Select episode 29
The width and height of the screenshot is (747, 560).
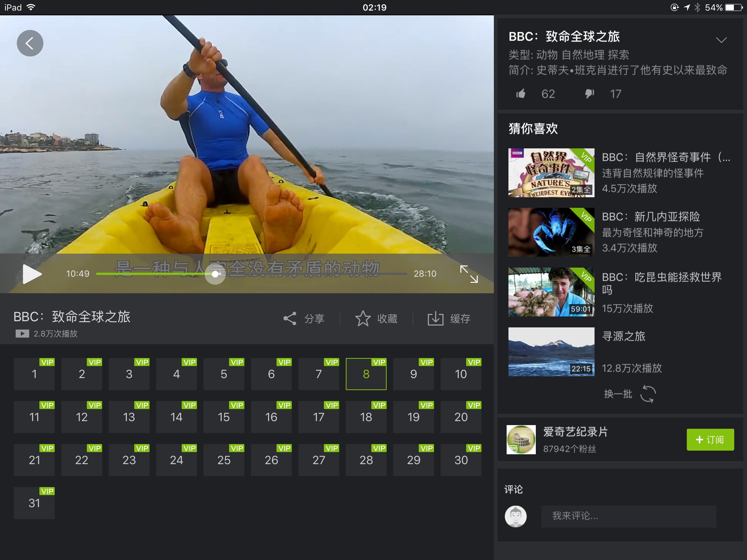(414, 460)
